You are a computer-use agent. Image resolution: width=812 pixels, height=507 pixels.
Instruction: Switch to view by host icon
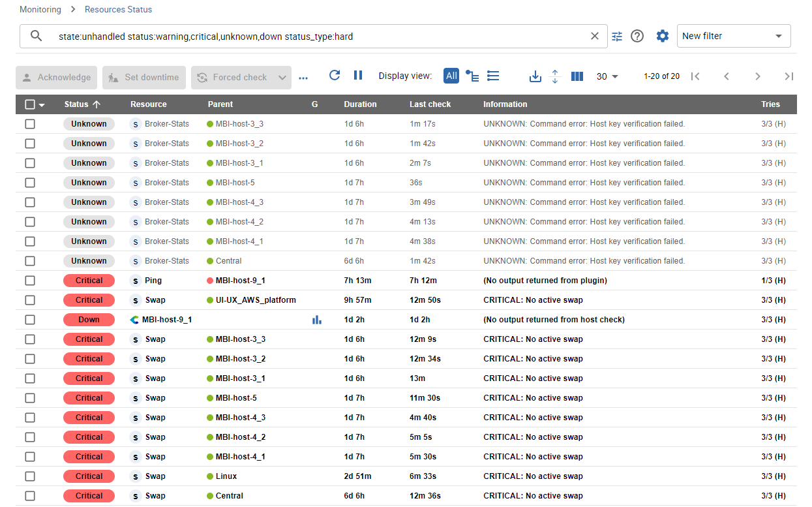(x=472, y=76)
